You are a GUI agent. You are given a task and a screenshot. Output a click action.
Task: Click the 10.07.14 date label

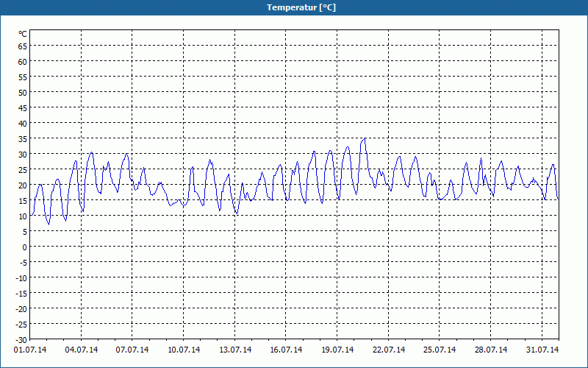tap(184, 350)
